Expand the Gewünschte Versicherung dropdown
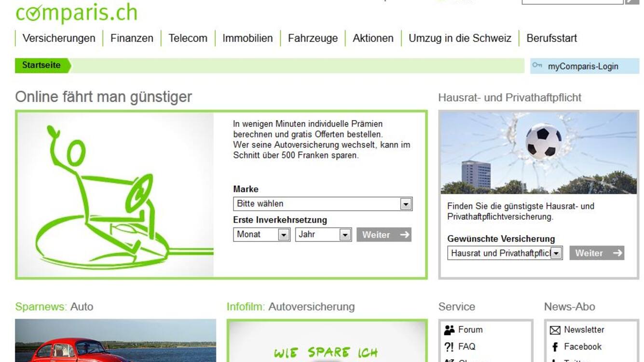 505,253
